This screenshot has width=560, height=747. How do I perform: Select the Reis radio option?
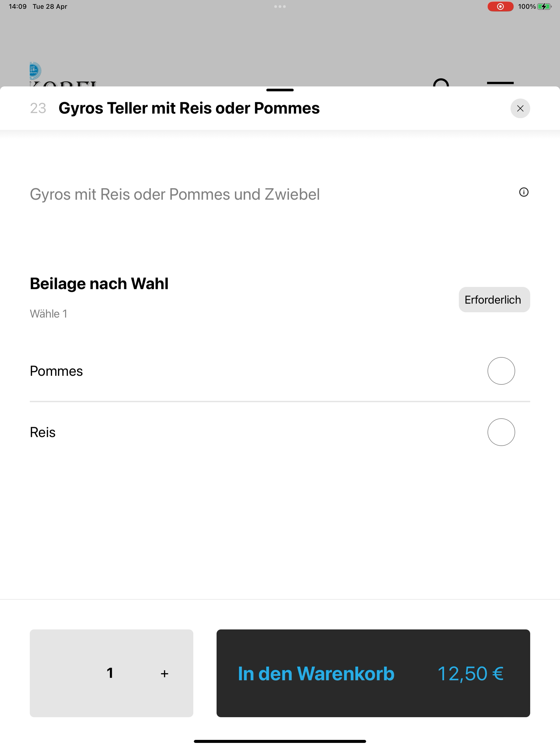point(501,432)
